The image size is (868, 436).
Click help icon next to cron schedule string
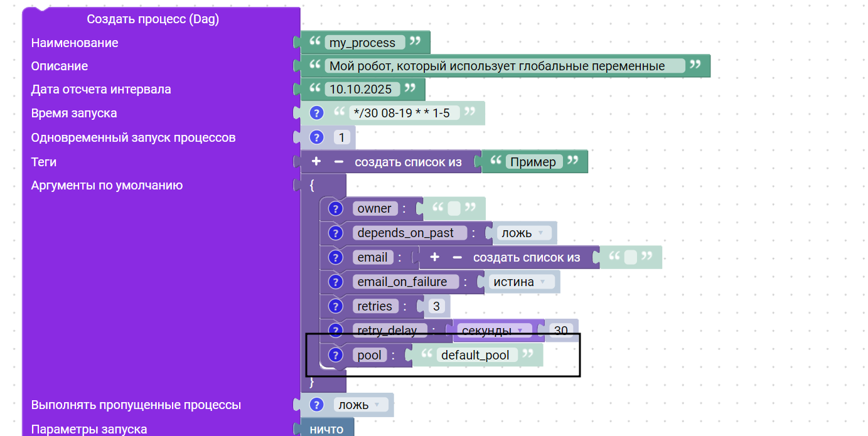tap(316, 113)
